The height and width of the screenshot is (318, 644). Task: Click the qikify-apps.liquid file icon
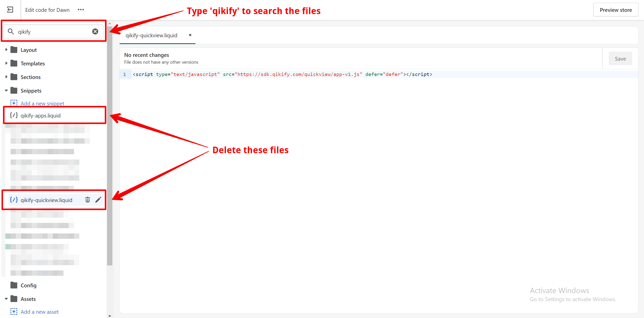pos(14,115)
